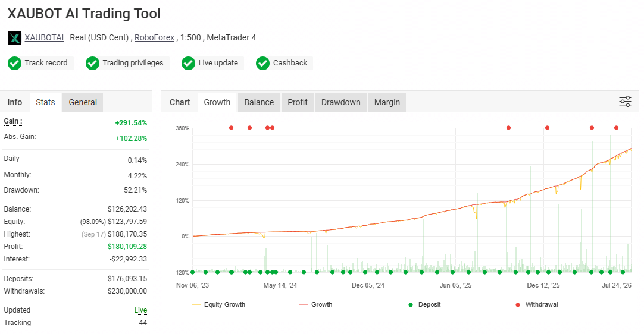Click the Highest value $188,170.35
Viewport: 644px width, 334px height.
pos(127,234)
